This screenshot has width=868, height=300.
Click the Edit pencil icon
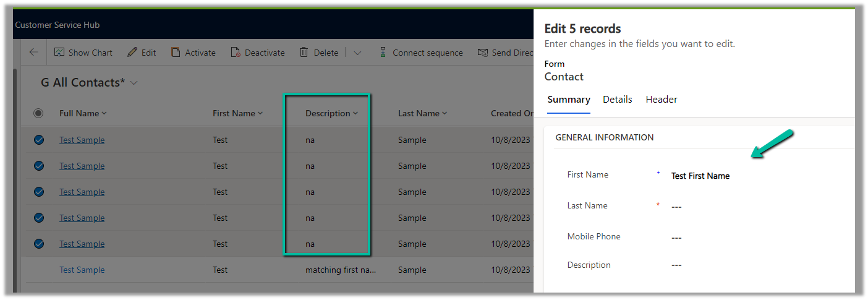click(132, 53)
